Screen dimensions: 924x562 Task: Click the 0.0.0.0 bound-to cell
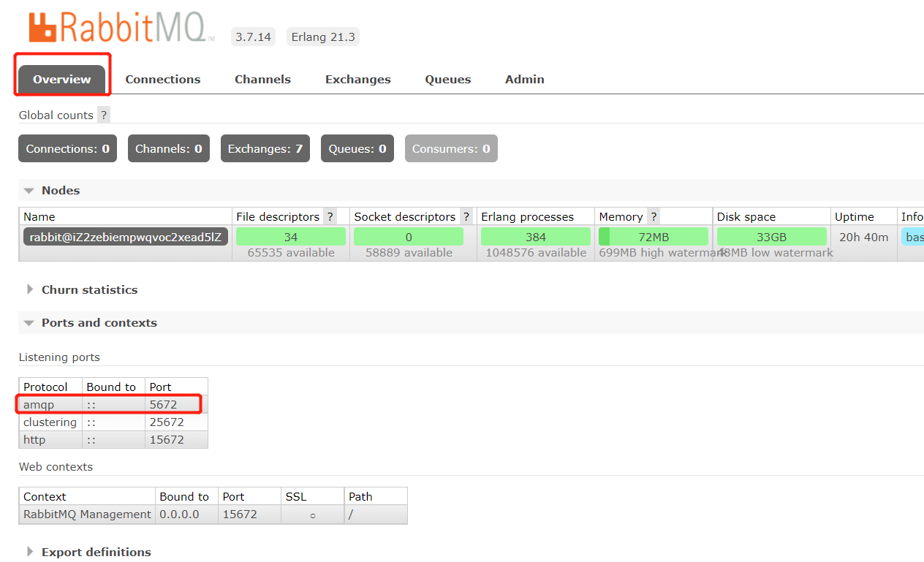pyautogui.click(x=186, y=514)
